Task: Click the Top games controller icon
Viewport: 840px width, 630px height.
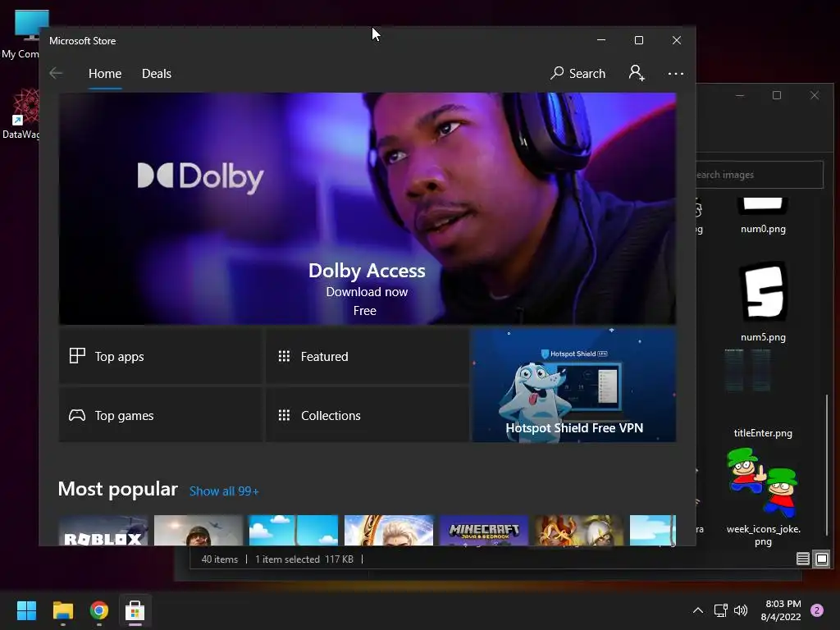Action: (x=77, y=415)
